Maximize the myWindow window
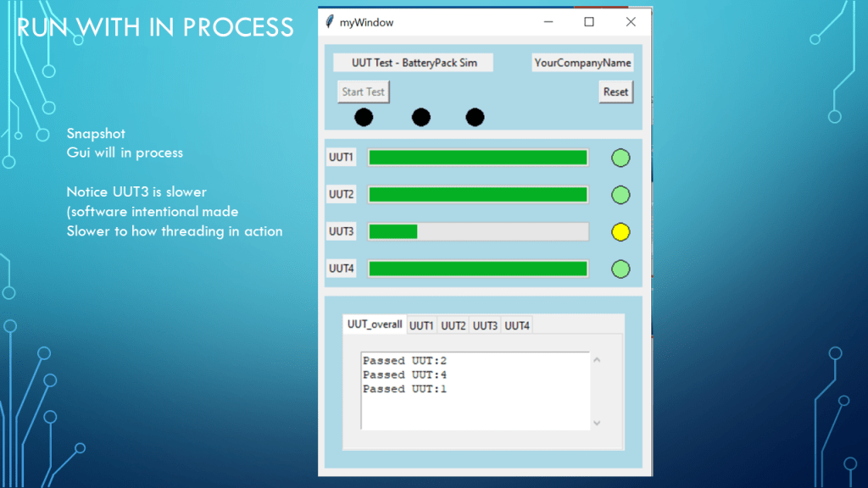The height and width of the screenshot is (488, 868). tap(589, 23)
